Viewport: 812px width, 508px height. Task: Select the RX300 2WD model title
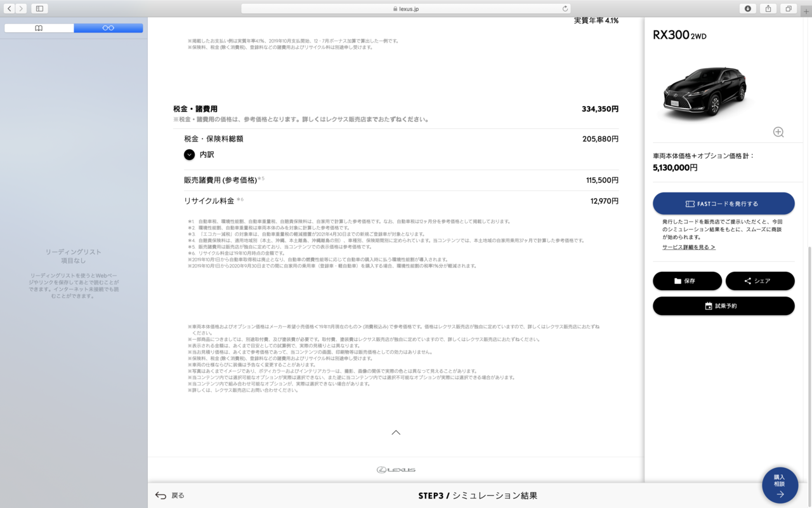679,36
